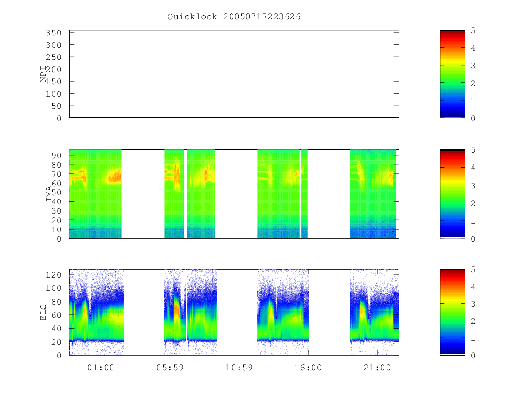
Task: Click the NPI panel colorbar
Action: (x=452, y=74)
